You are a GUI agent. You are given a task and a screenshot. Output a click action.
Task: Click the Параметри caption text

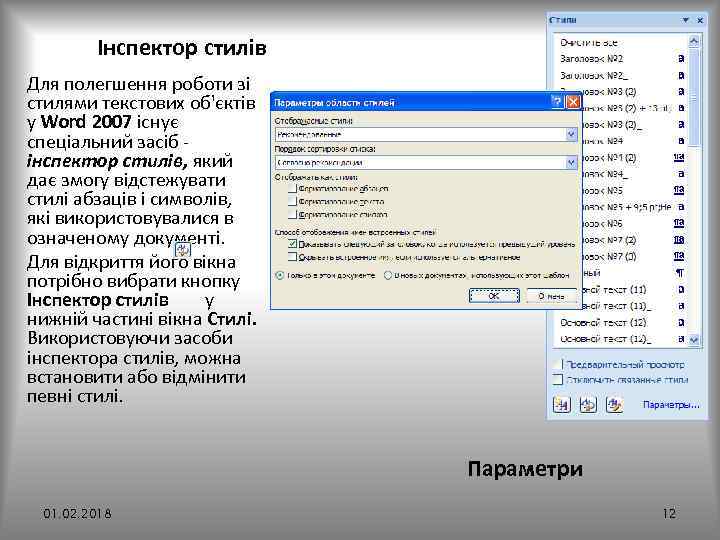[525, 469]
